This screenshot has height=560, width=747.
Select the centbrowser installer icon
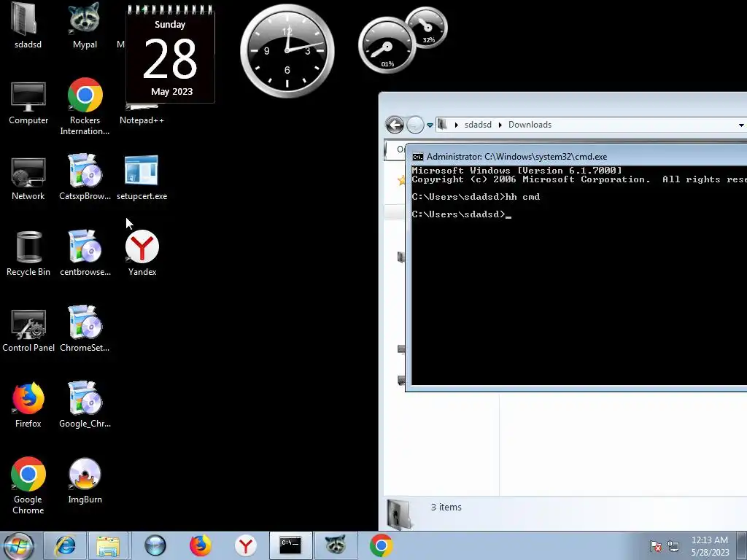point(85,253)
